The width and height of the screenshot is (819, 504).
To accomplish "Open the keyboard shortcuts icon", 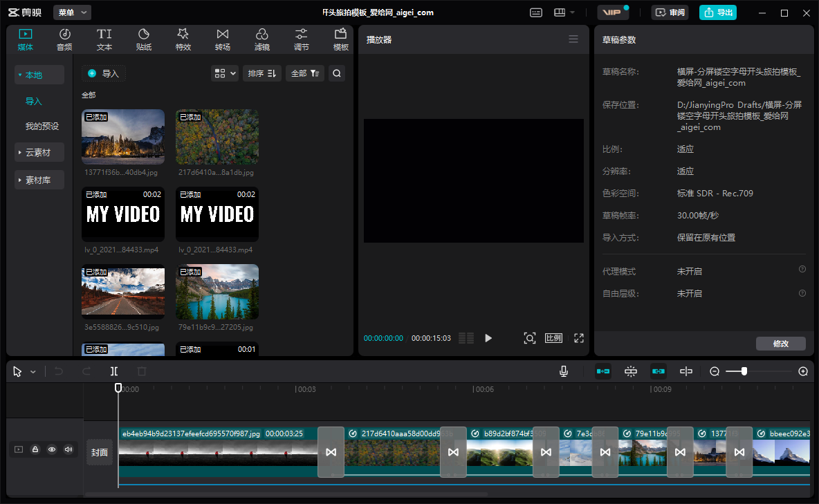I will [x=536, y=12].
